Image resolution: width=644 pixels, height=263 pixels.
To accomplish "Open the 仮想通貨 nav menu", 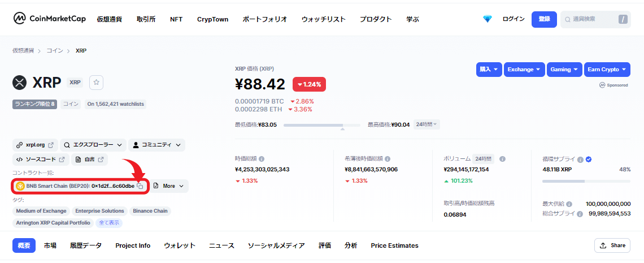I will point(109,19).
